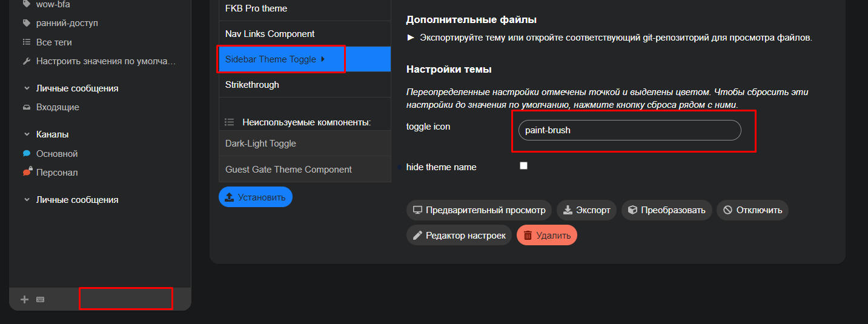Open the inbox icon under personal messages
Viewport: 868px width, 324px height.
click(x=26, y=107)
